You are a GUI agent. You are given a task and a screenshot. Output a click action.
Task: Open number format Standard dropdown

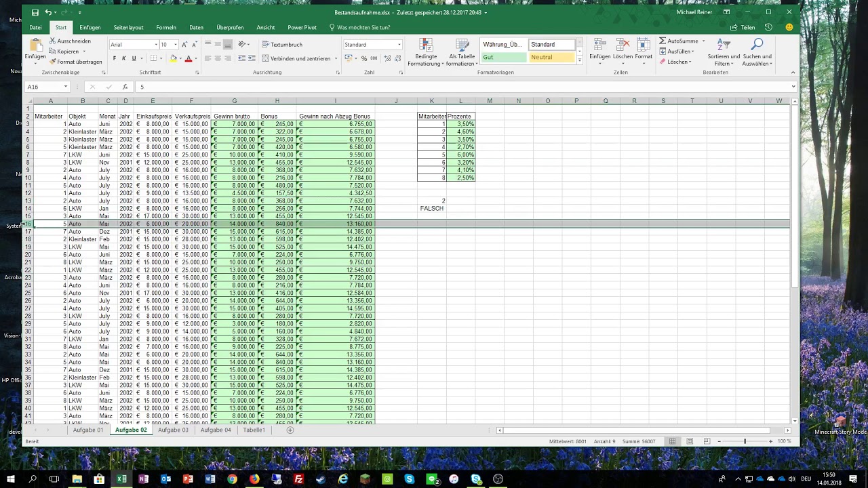[x=399, y=45]
